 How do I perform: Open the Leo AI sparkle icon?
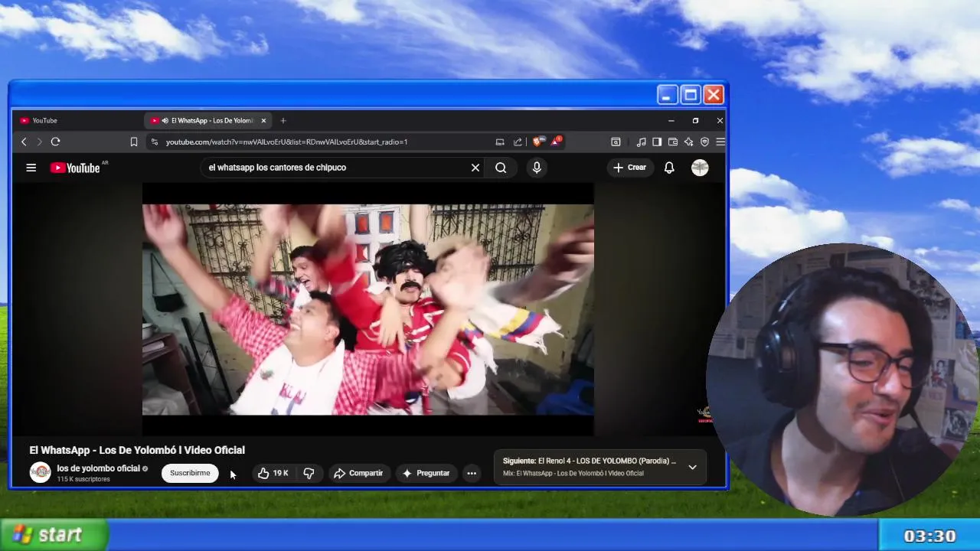pos(689,142)
